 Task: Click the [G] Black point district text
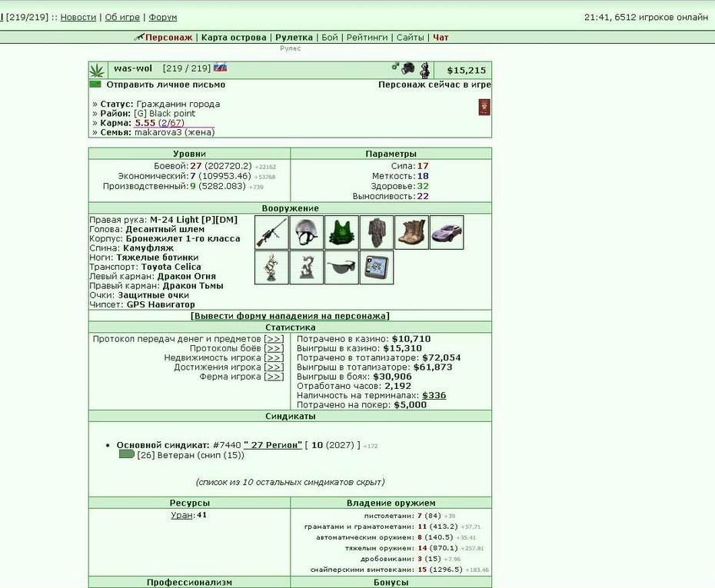click(165, 114)
